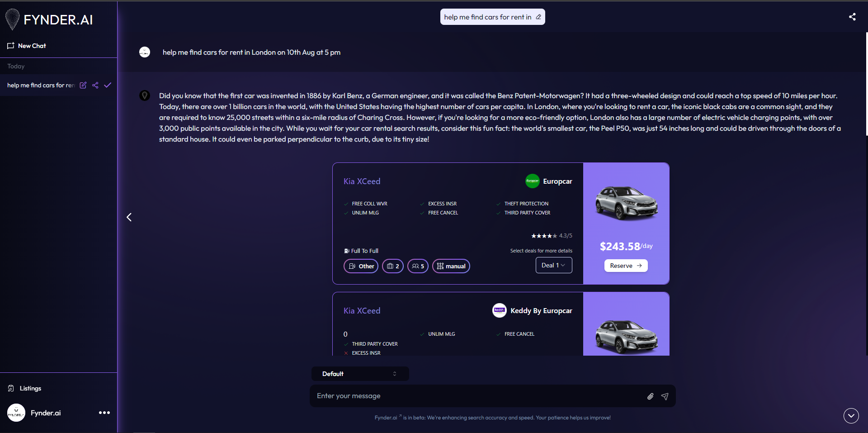The image size is (868, 433).
Task: Send message with paper plane icon
Action: point(665,396)
